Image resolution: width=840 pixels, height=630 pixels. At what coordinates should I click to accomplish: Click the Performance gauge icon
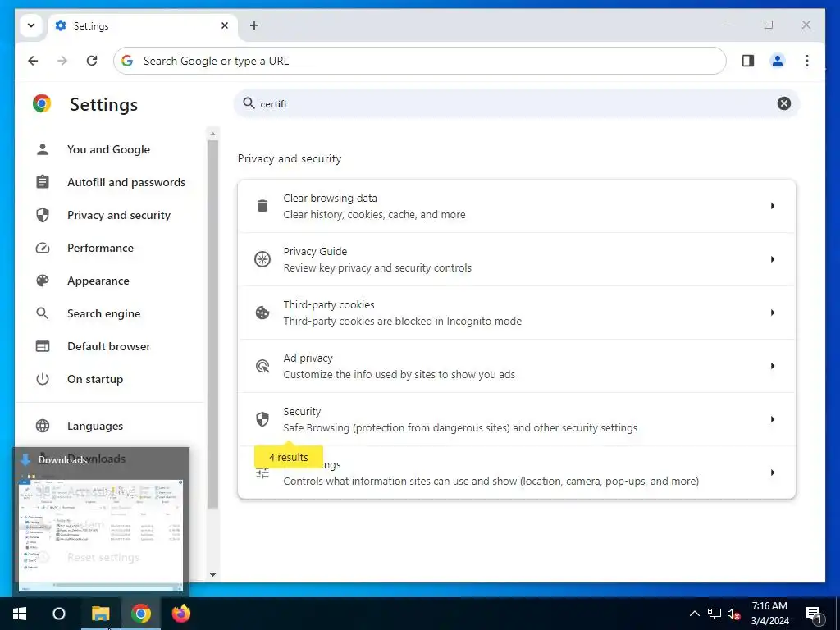(43, 248)
